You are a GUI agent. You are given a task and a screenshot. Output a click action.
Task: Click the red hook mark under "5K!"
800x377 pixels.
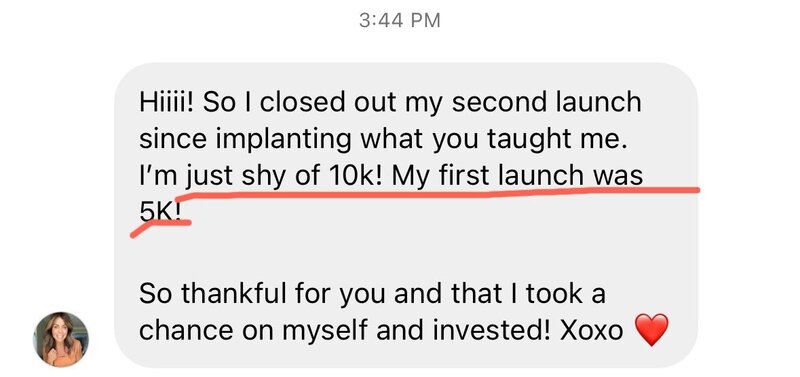[x=160, y=228]
